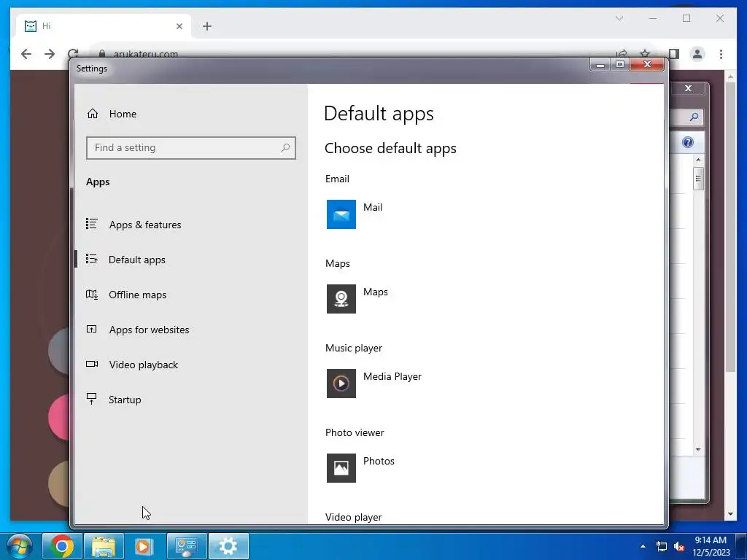747x560 pixels.
Task: Close the Hi tab in Chrome
Action: [179, 26]
